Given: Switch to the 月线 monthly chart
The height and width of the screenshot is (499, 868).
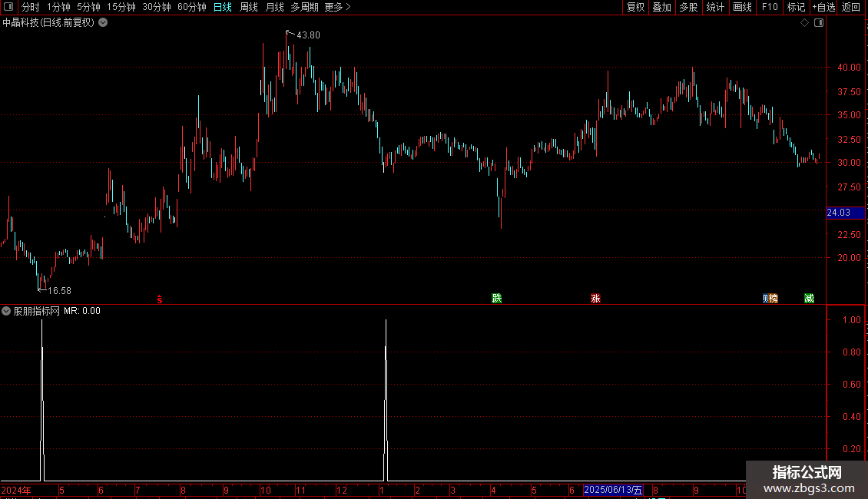Looking at the screenshot, I should tap(274, 7).
